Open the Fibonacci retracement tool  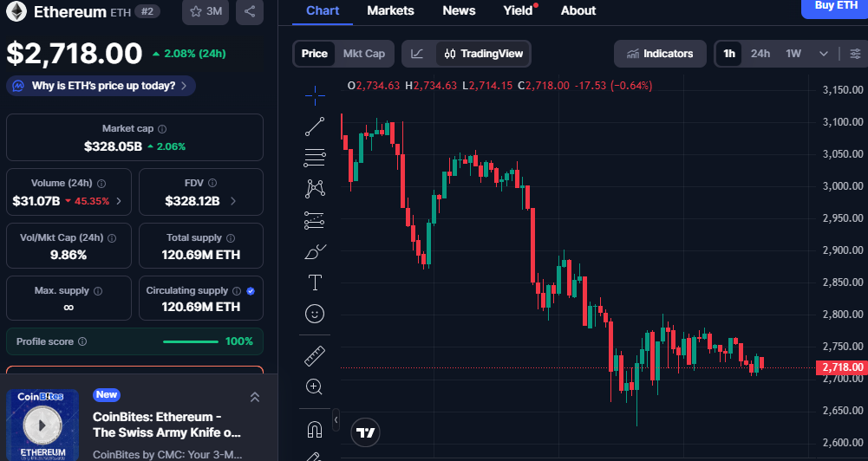315,158
